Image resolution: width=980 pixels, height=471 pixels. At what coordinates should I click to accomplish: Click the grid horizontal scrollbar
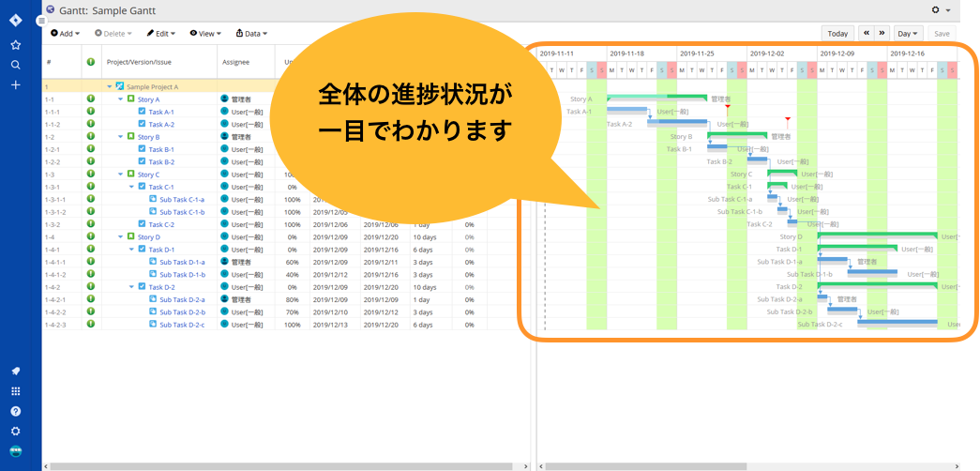coord(283,466)
